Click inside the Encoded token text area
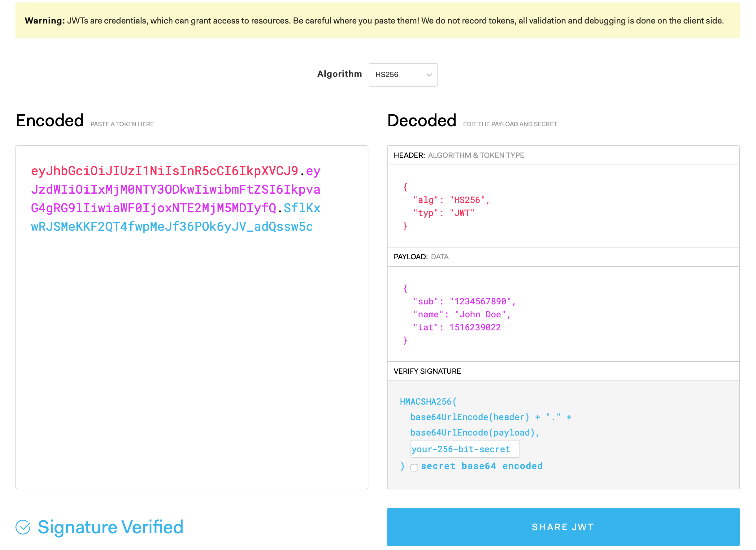 pyautogui.click(x=192, y=317)
